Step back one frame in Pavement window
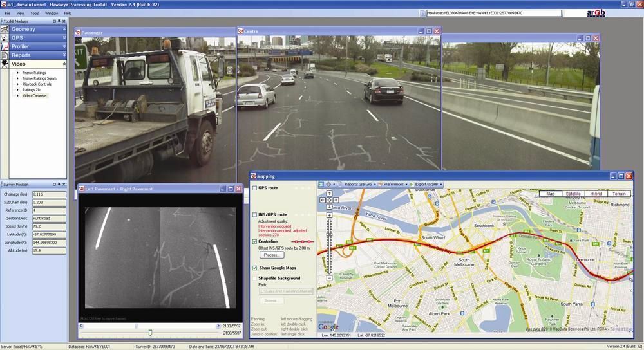The width and height of the screenshot is (644, 350). [x=81, y=326]
